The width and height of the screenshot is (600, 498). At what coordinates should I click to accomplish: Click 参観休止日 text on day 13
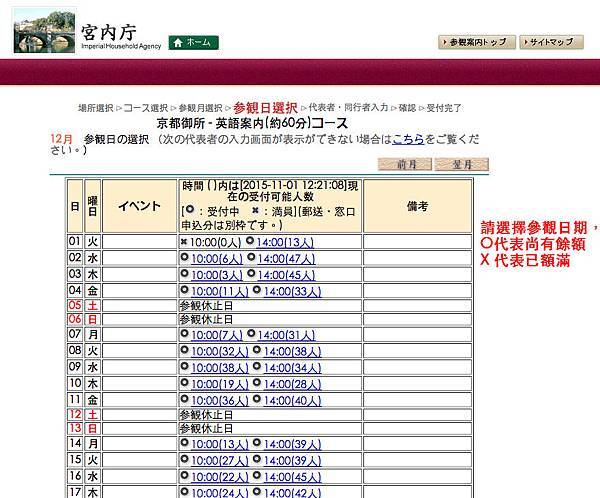coord(206,428)
